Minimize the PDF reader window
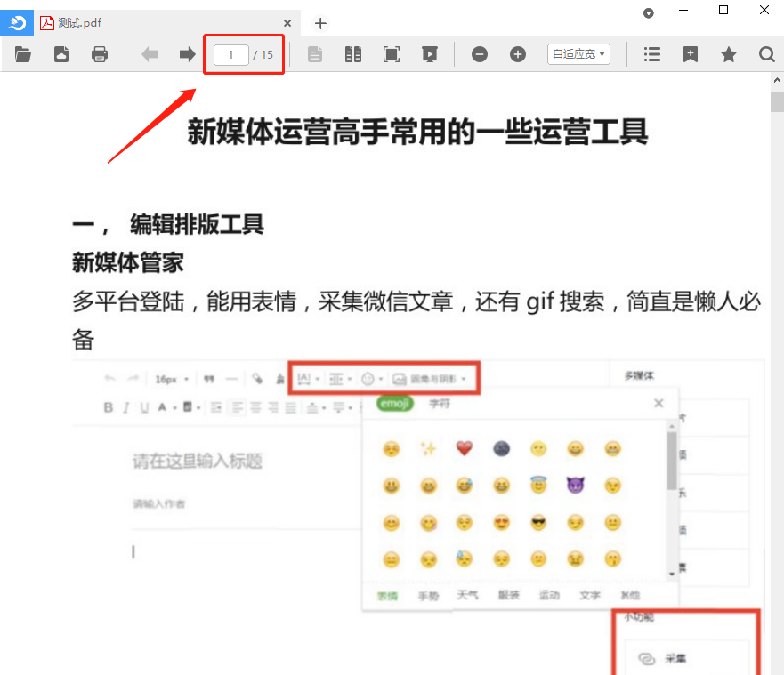The width and height of the screenshot is (784, 675). coord(683,10)
